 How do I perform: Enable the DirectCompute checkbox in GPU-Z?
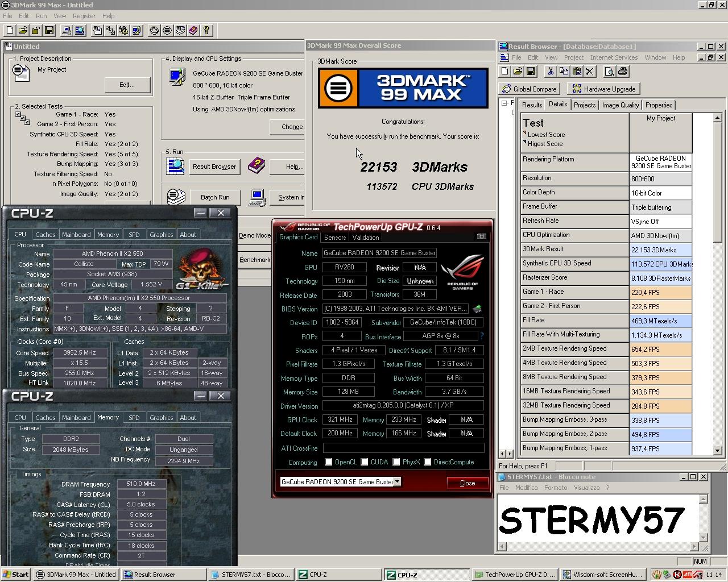tap(428, 462)
